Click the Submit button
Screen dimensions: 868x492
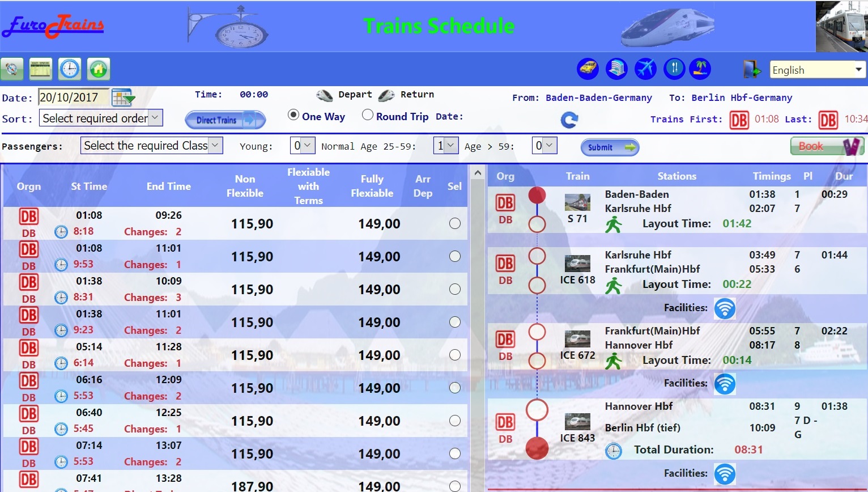pos(610,147)
